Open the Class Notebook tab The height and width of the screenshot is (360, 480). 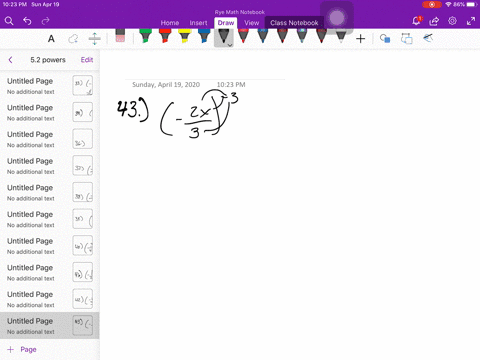(294, 23)
